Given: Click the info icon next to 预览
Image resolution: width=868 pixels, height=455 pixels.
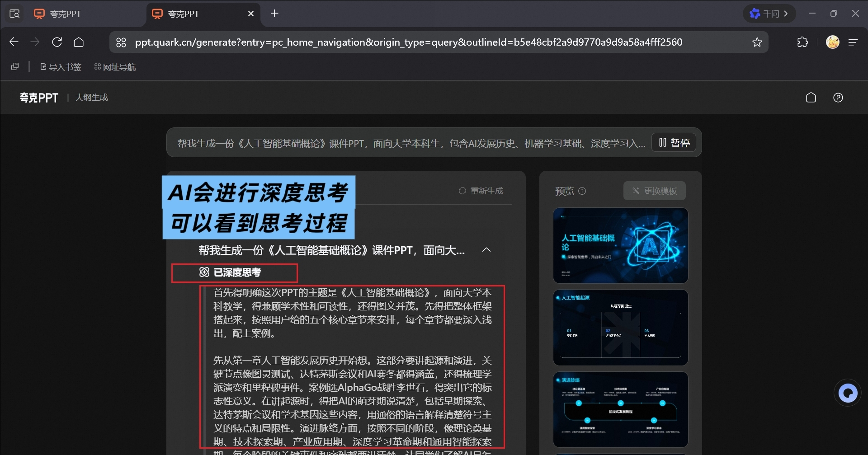Looking at the screenshot, I should pos(582,191).
